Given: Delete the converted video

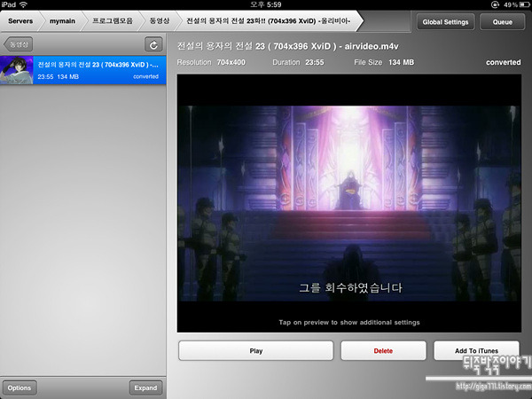Looking at the screenshot, I should (x=383, y=351).
